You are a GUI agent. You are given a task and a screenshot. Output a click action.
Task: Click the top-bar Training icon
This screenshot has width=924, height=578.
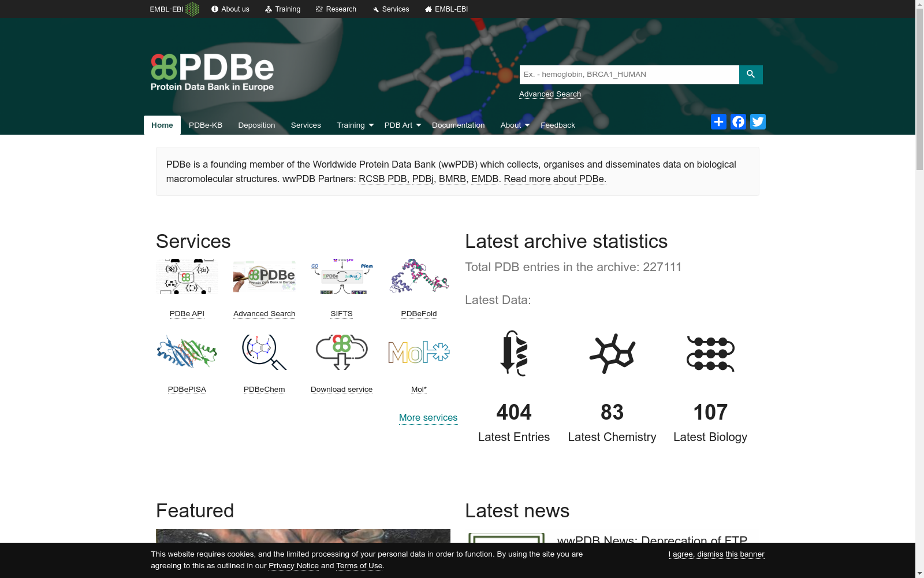tap(269, 9)
